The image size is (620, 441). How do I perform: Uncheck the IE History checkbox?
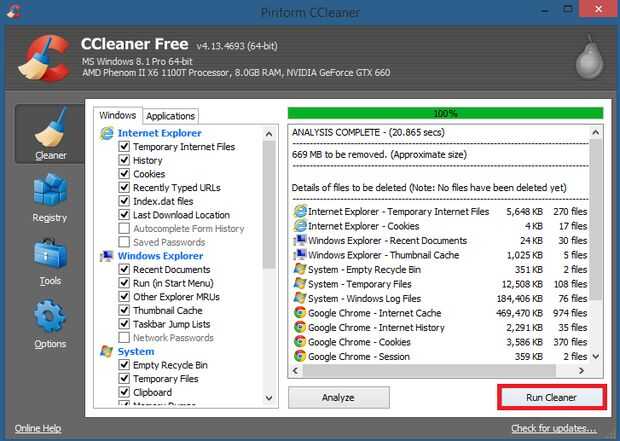124,160
